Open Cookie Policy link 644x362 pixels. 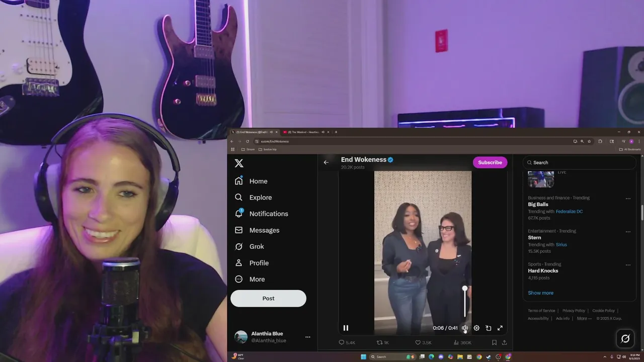(603, 311)
